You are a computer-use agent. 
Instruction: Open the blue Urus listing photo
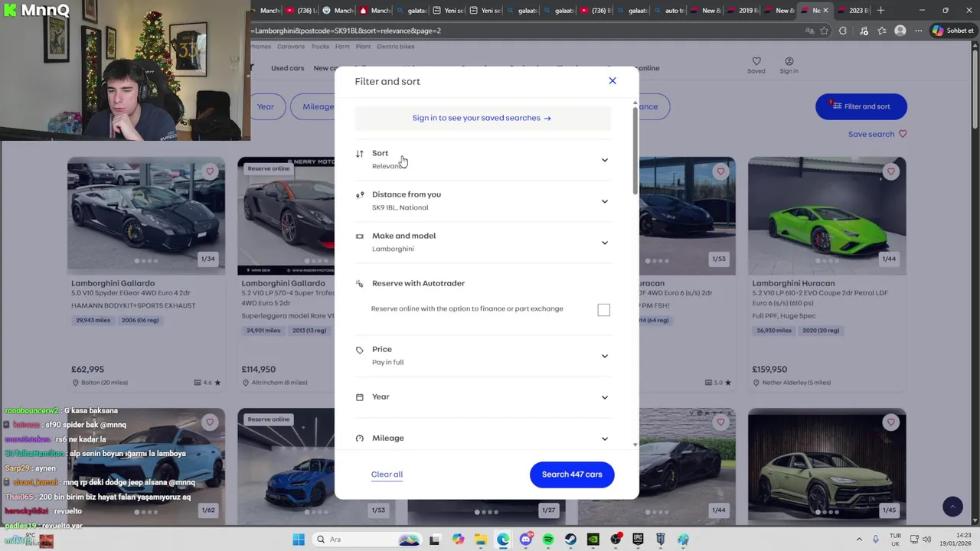coord(146,466)
